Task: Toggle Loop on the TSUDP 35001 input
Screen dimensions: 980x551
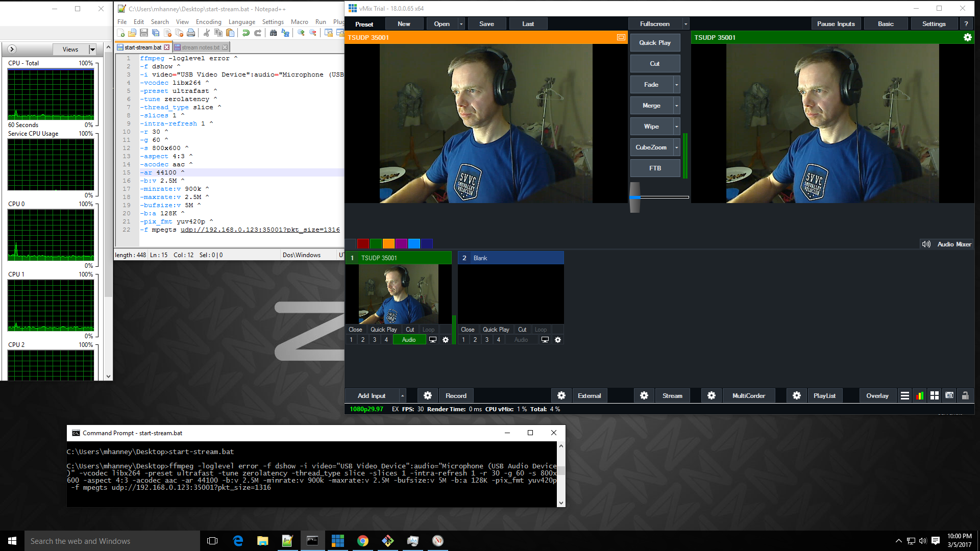Action: click(x=428, y=330)
